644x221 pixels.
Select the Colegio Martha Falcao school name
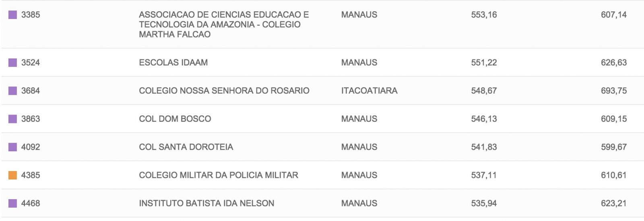point(224,25)
